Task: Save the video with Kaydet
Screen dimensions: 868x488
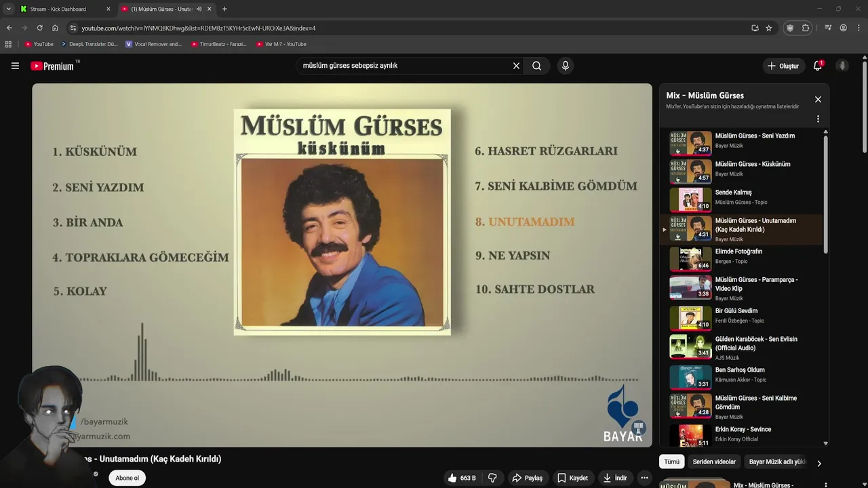Action: (573, 478)
